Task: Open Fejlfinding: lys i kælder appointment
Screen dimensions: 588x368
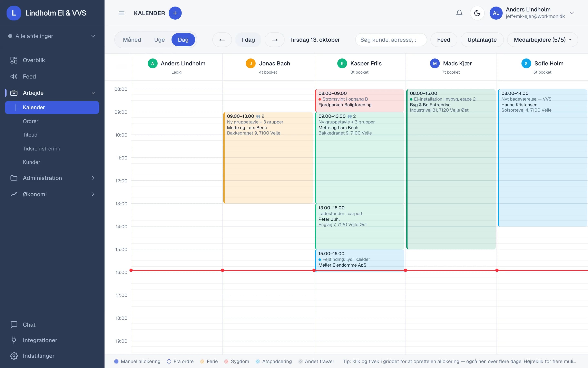Action: [x=359, y=260]
